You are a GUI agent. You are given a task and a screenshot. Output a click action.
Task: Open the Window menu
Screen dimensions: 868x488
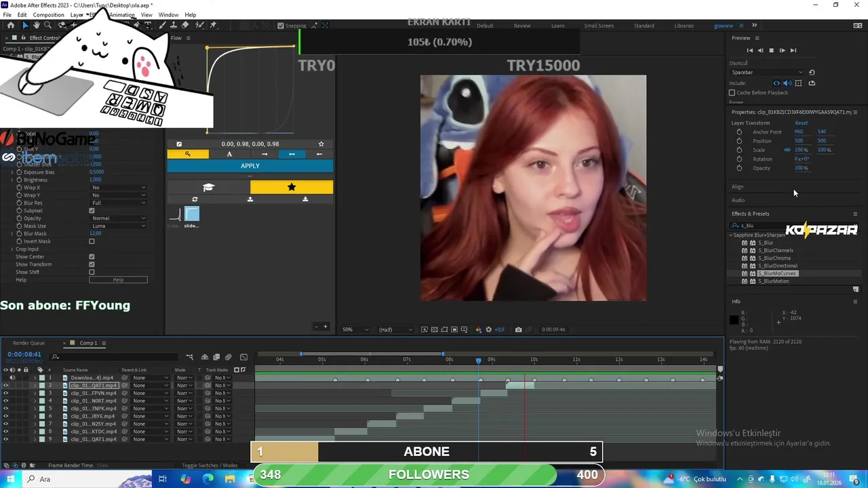[x=168, y=15]
